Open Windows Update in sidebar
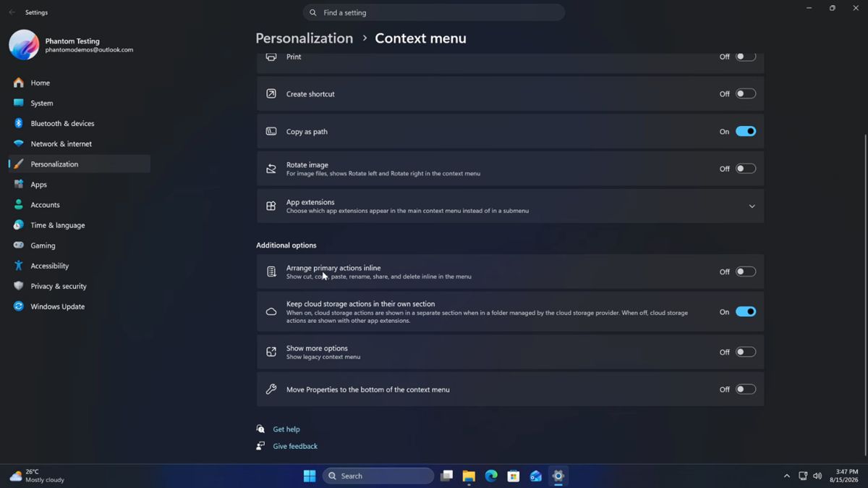868x488 pixels. 80,306
